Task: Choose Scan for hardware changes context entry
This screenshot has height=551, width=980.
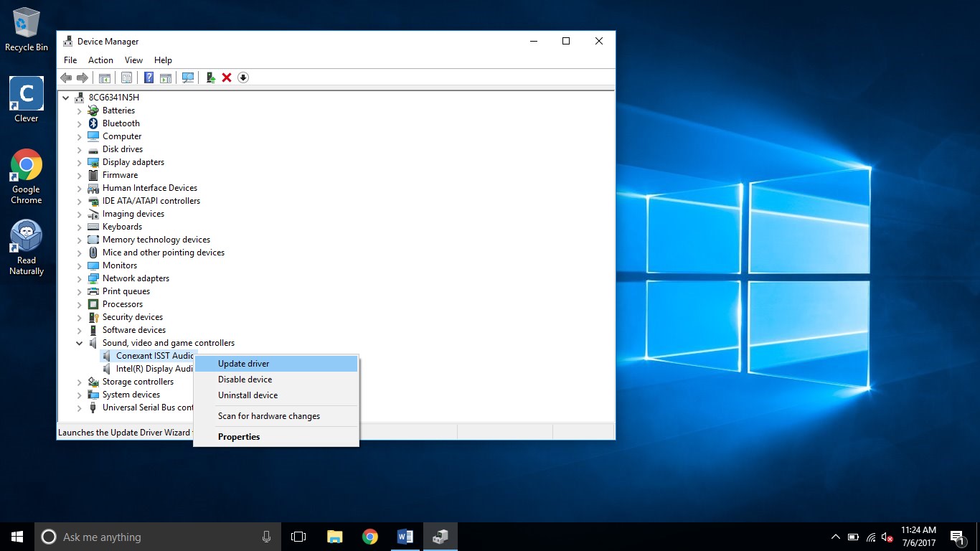Action: click(x=276, y=416)
